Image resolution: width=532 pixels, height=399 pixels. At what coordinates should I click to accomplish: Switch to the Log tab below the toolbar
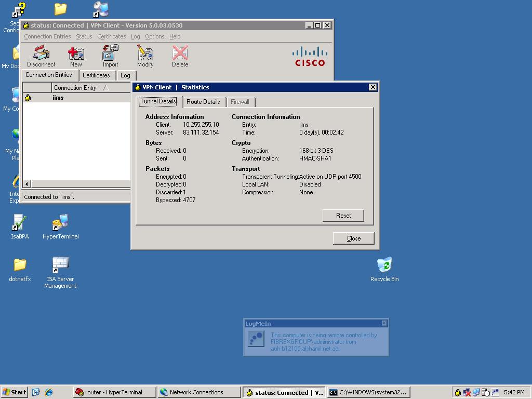(125, 75)
